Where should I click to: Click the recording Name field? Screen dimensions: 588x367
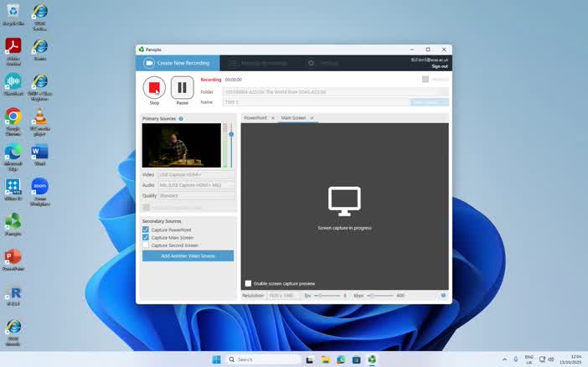click(316, 102)
